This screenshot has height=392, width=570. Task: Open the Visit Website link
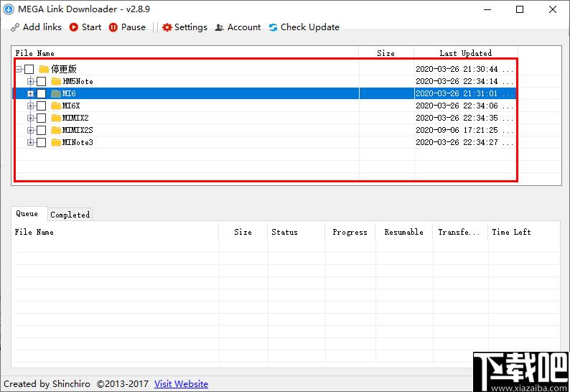click(x=181, y=383)
